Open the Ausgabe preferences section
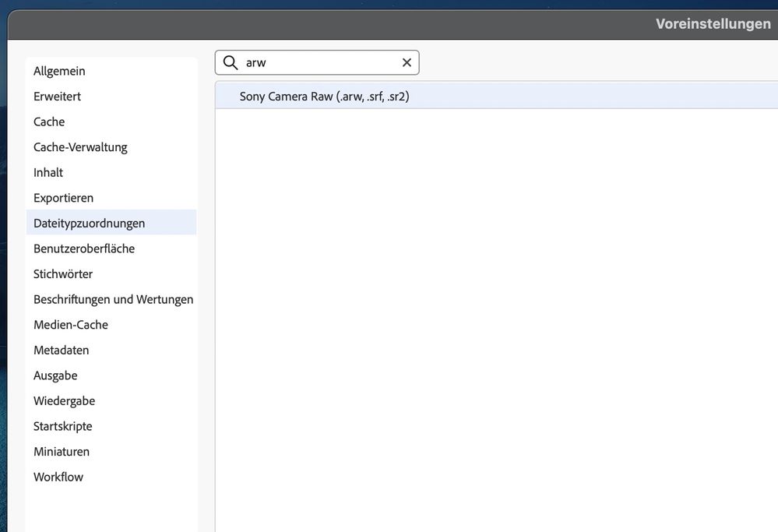778x532 pixels. tap(55, 375)
